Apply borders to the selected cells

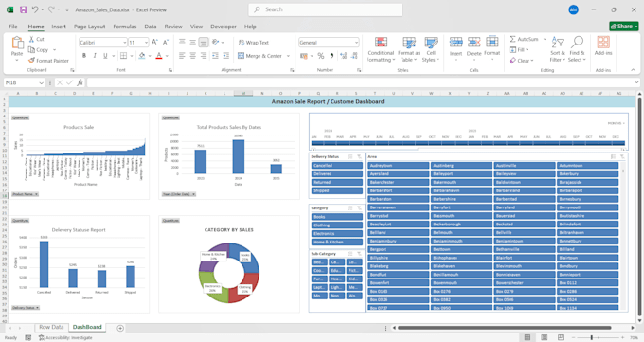(x=124, y=56)
